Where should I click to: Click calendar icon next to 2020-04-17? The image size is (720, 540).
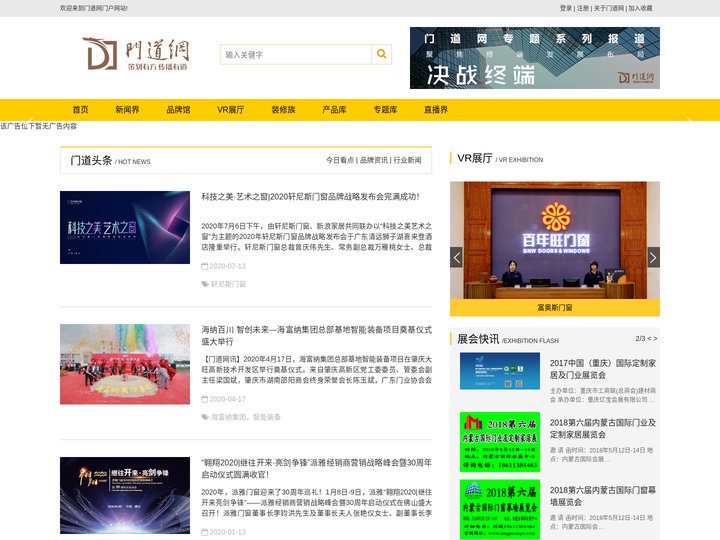205,399
